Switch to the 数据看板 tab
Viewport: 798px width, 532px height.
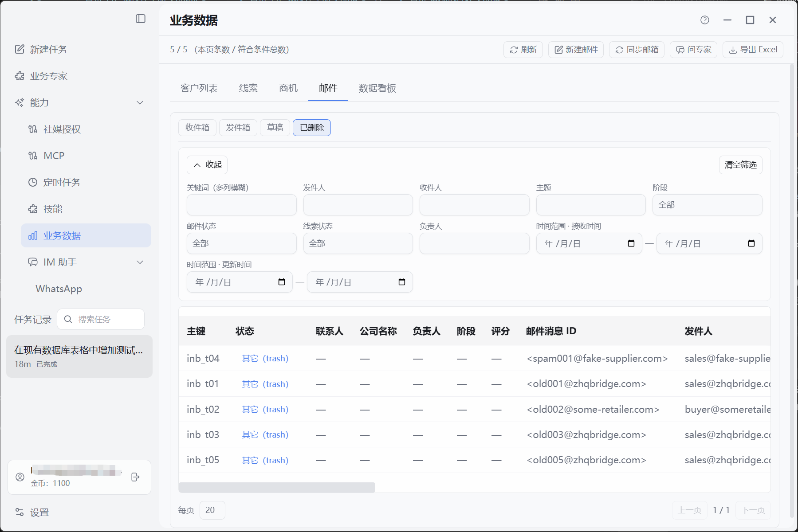377,88
